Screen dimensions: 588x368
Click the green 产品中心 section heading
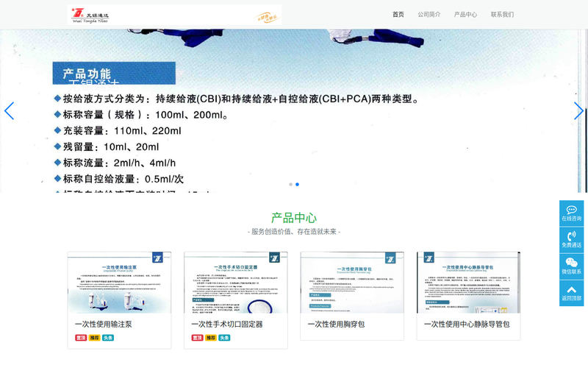click(x=294, y=218)
